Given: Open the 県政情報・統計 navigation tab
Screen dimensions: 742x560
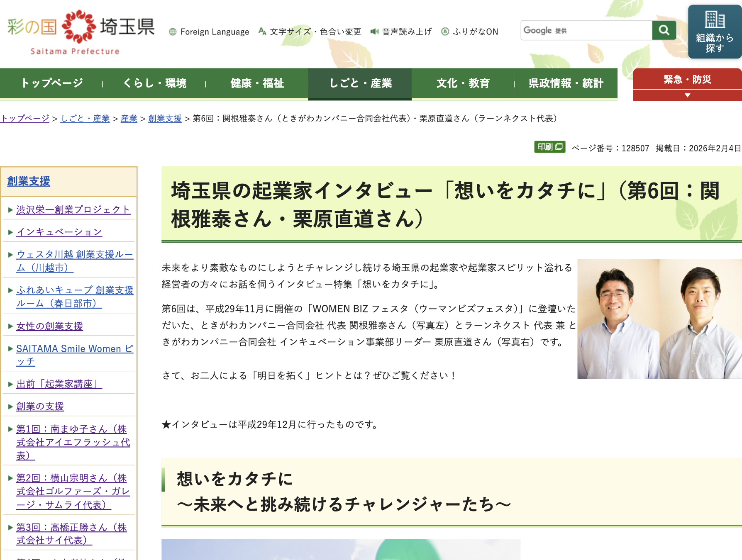Looking at the screenshot, I should [566, 83].
